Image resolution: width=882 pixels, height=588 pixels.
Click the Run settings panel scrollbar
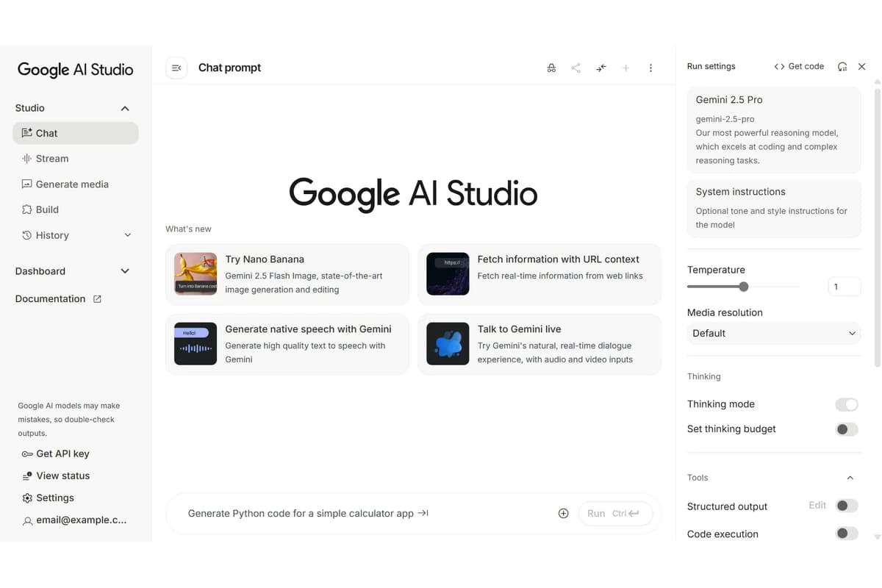coord(877,228)
